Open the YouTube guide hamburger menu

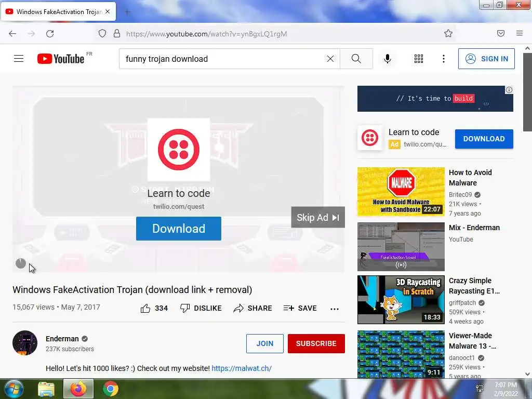point(19,59)
